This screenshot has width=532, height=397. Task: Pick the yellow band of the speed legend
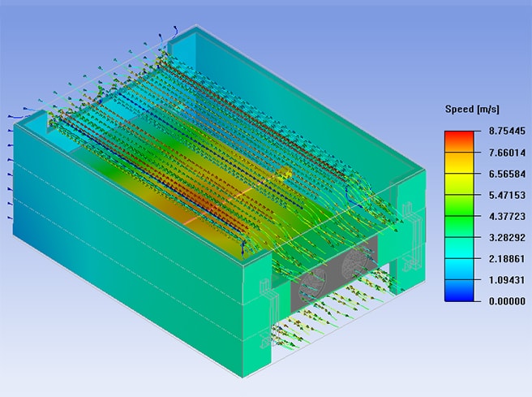(x=459, y=183)
